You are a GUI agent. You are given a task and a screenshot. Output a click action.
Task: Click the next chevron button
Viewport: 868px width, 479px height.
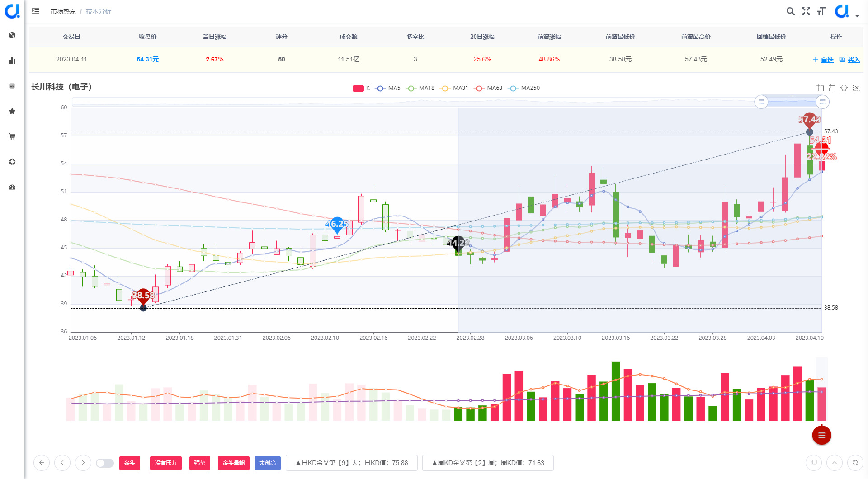pyautogui.click(x=83, y=463)
